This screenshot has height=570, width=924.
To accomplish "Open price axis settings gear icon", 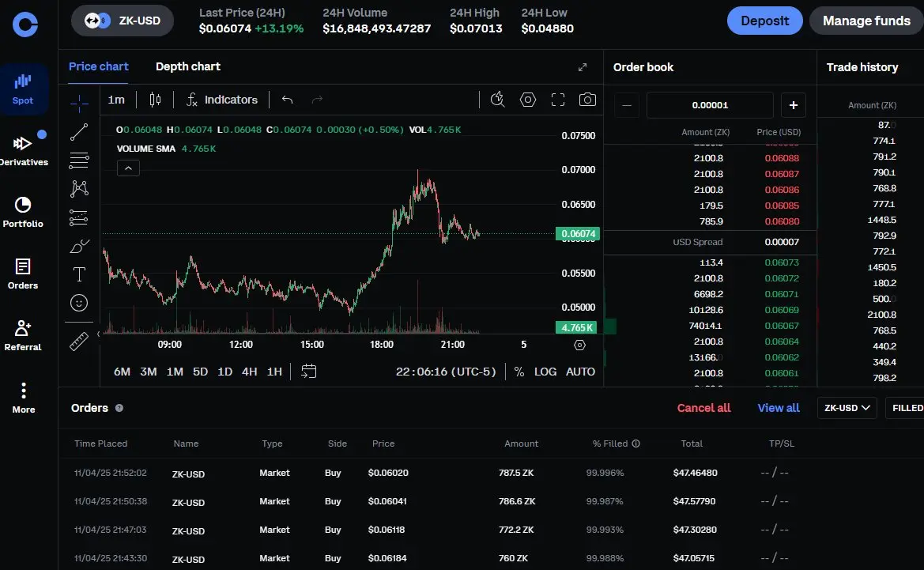I will (580, 345).
